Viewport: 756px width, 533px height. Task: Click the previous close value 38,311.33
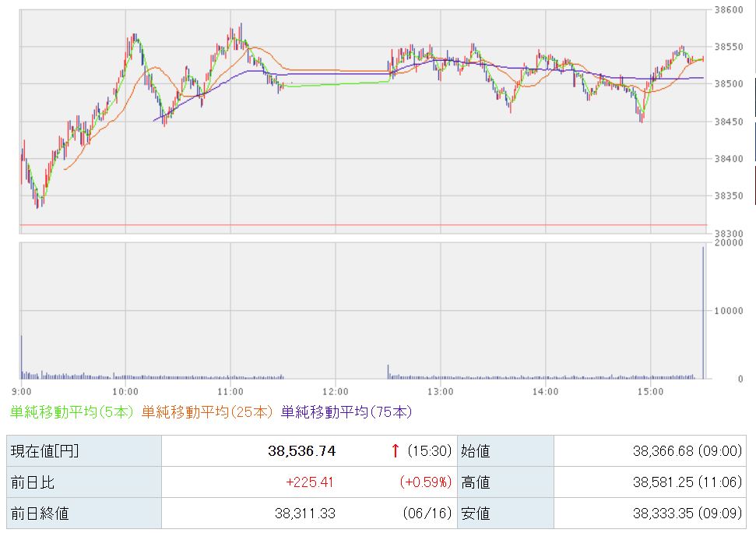305,514
